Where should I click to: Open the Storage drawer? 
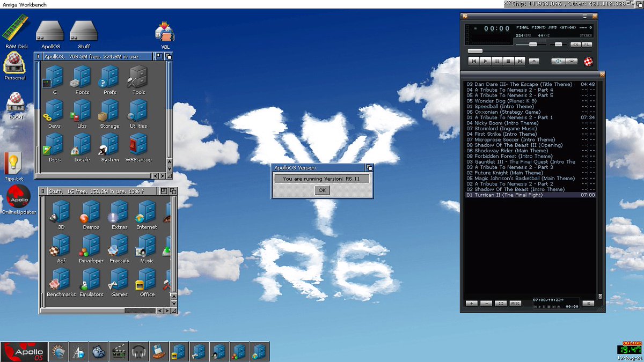pos(109,114)
